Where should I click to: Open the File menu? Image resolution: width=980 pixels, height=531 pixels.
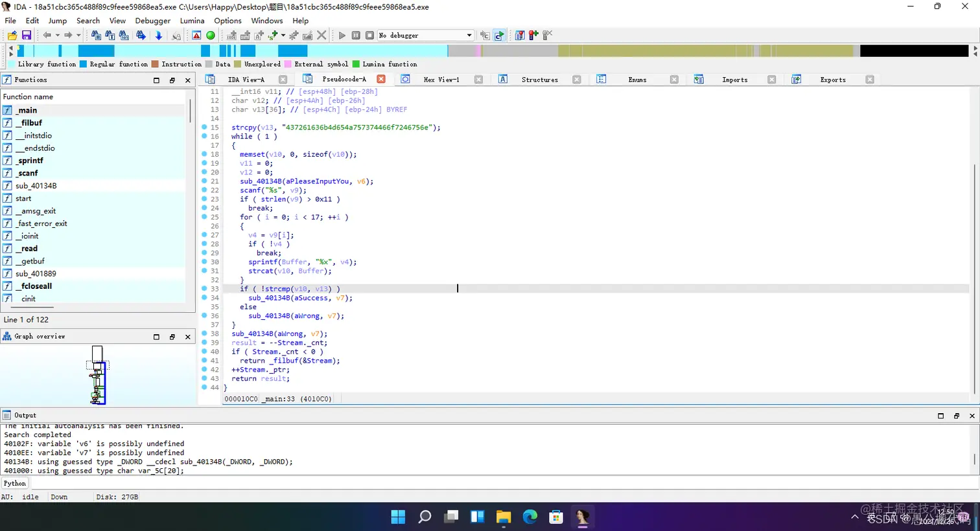(10, 21)
